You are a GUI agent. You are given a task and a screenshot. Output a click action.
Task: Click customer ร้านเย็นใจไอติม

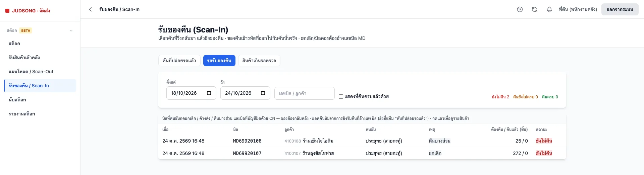[x=318, y=141]
